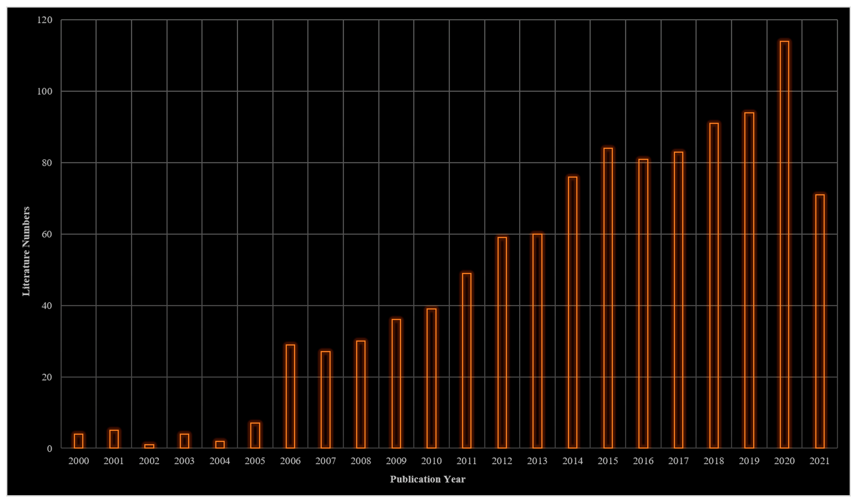The height and width of the screenshot is (504, 857).
Task: Click the 2000 x-axis label
Action: [x=79, y=461]
